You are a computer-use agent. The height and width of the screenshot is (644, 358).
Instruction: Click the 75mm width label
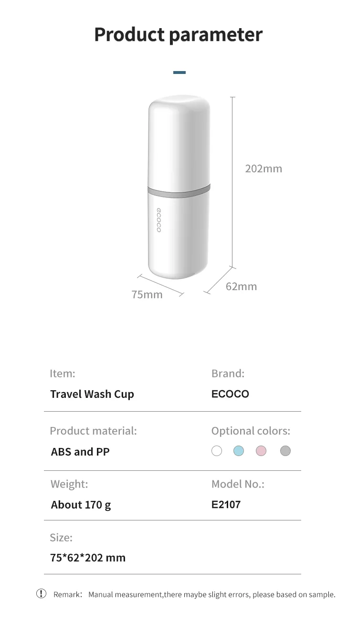pos(147,294)
